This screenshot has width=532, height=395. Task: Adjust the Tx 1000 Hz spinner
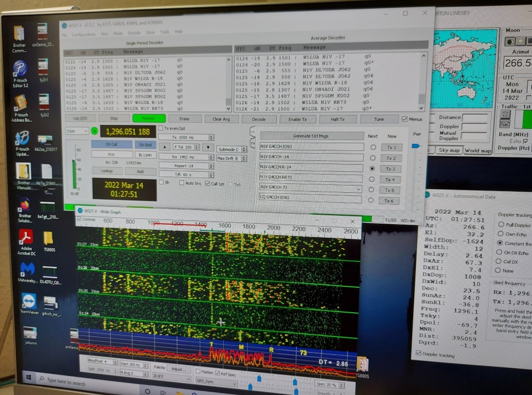pyautogui.click(x=211, y=137)
